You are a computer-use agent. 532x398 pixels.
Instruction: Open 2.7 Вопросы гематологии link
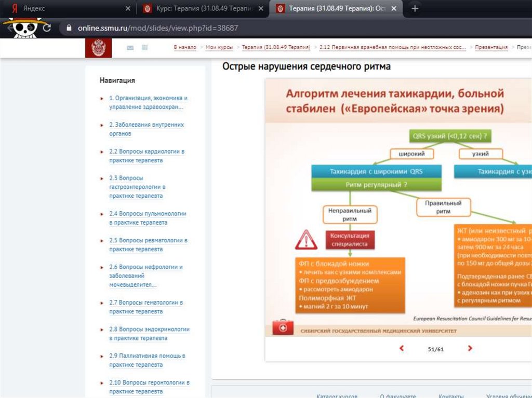coord(146,307)
